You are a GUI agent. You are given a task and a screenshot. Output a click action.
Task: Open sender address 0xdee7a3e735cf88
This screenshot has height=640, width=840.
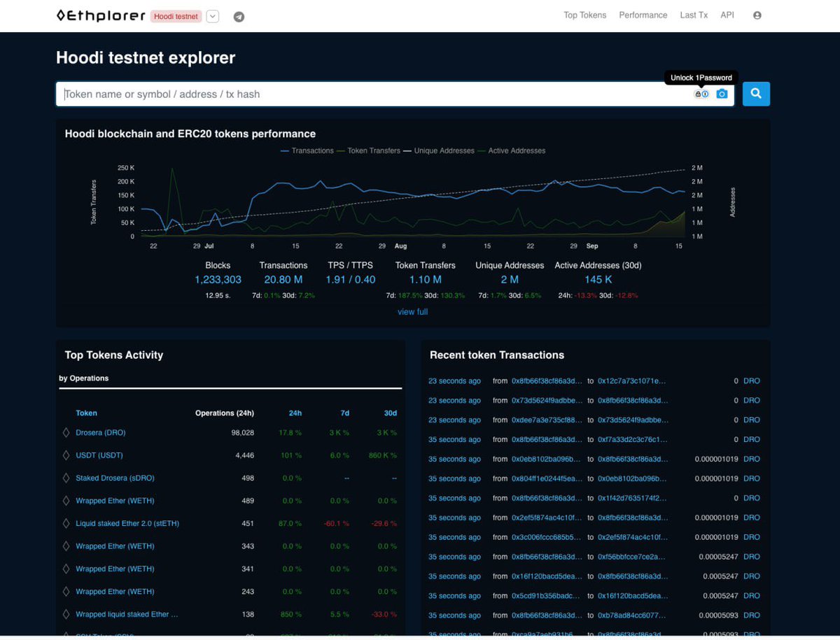(x=547, y=420)
